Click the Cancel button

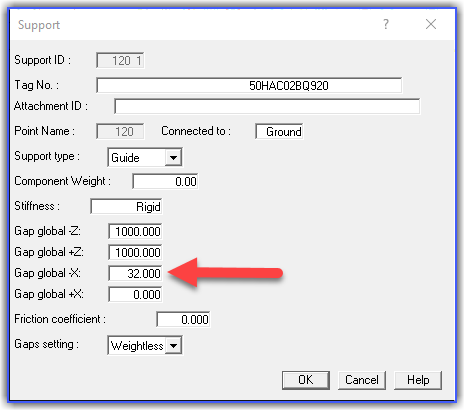[x=362, y=380]
